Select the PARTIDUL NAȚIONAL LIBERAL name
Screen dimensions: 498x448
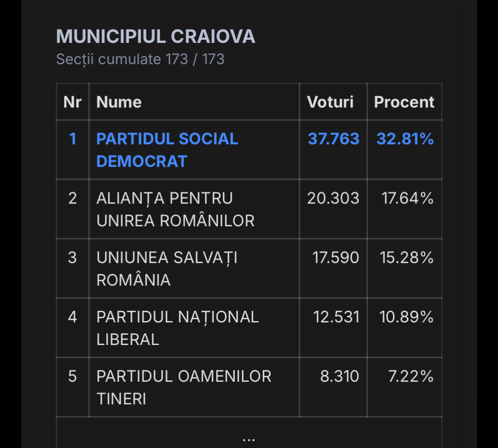(177, 328)
